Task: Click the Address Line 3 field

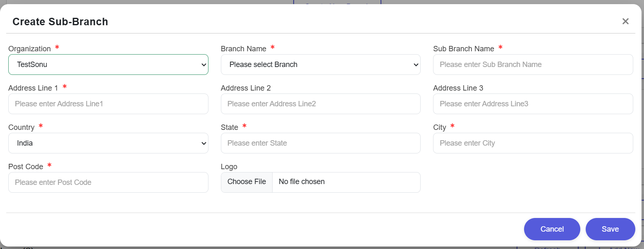Action: pos(533,104)
